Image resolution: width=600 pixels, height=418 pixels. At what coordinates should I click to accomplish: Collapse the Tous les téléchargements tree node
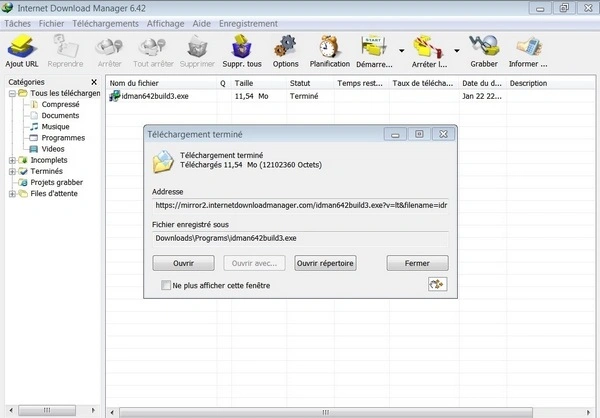pyautogui.click(x=12, y=94)
